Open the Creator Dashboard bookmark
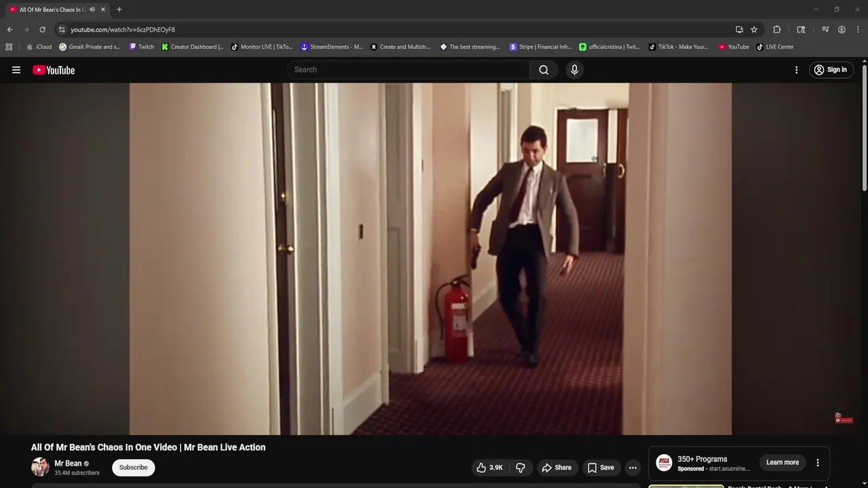868x488 pixels. tap(193, 47)
